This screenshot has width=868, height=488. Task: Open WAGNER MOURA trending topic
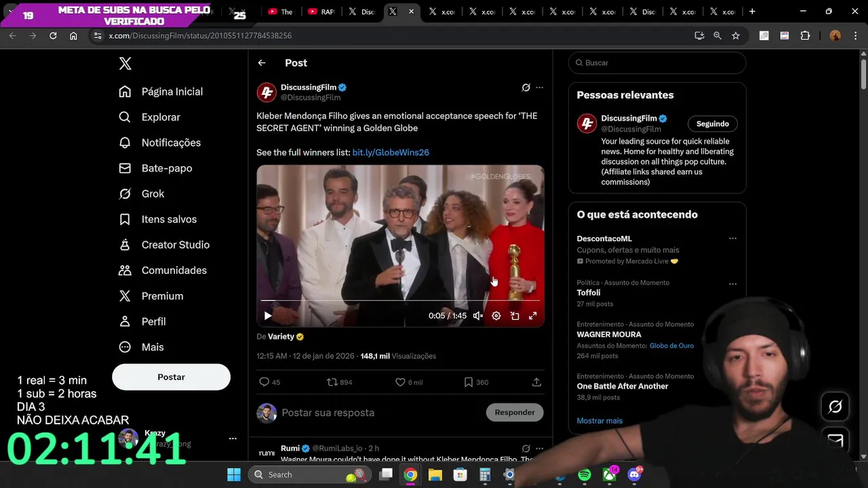coord(609,334)
